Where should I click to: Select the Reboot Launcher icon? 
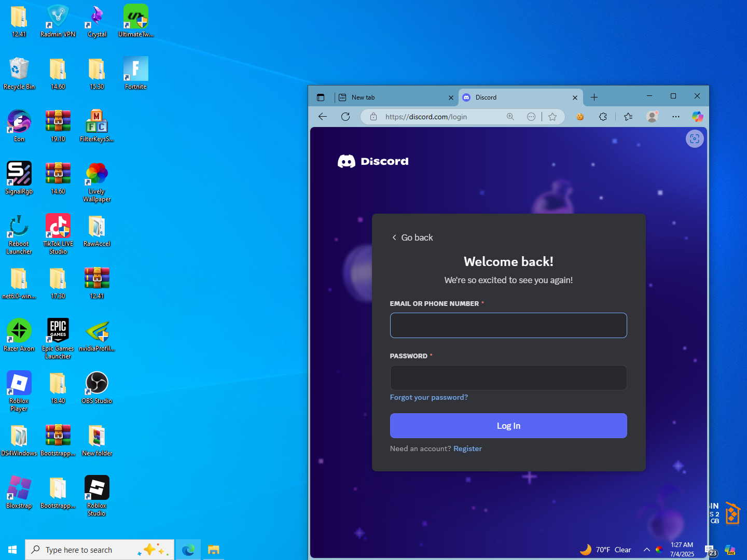tap(19, 234)
